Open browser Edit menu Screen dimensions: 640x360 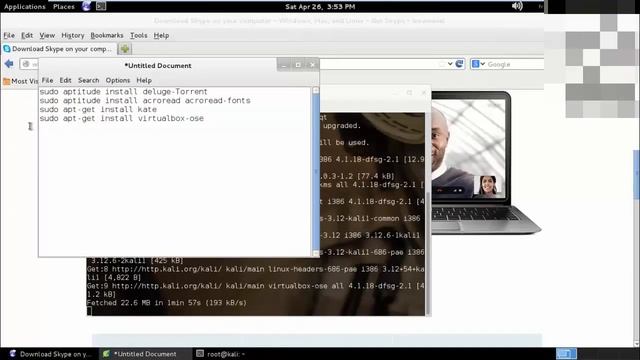tap(27, 36)
